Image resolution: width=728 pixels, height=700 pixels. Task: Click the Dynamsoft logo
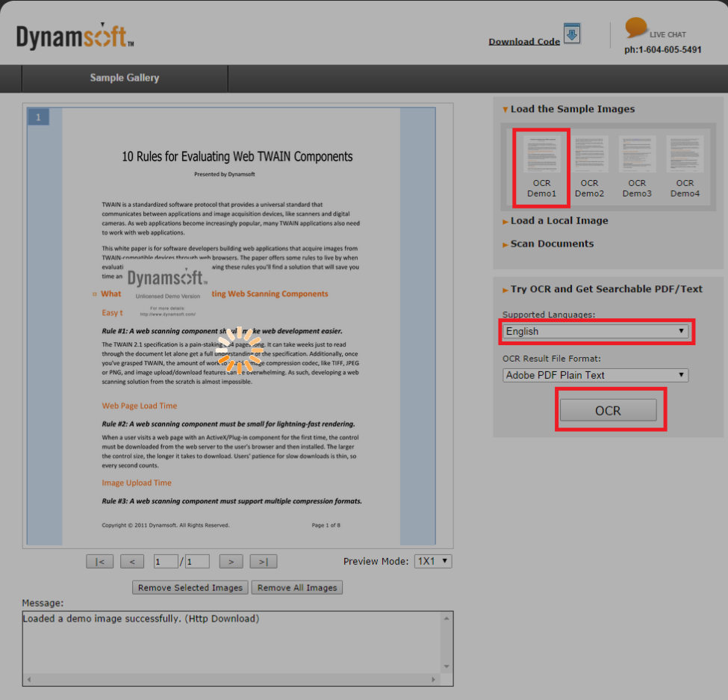coord(75,37)
